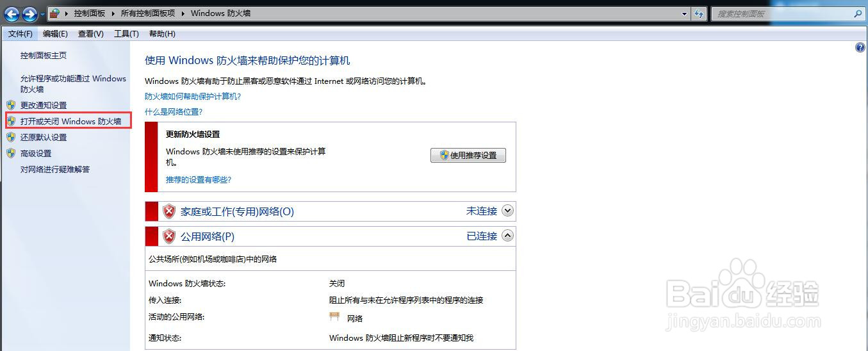Image resolution: width=868 pixels, height=351 pixels.
Task: Expand 家庭或工作 network section chevron
Action: 508,210
